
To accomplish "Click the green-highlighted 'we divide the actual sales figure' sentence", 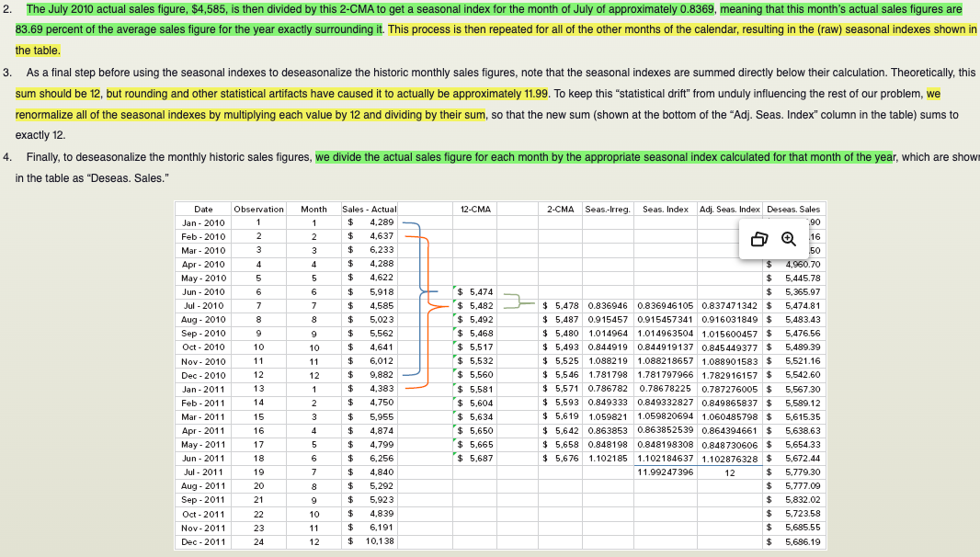I will click(605, 157).
